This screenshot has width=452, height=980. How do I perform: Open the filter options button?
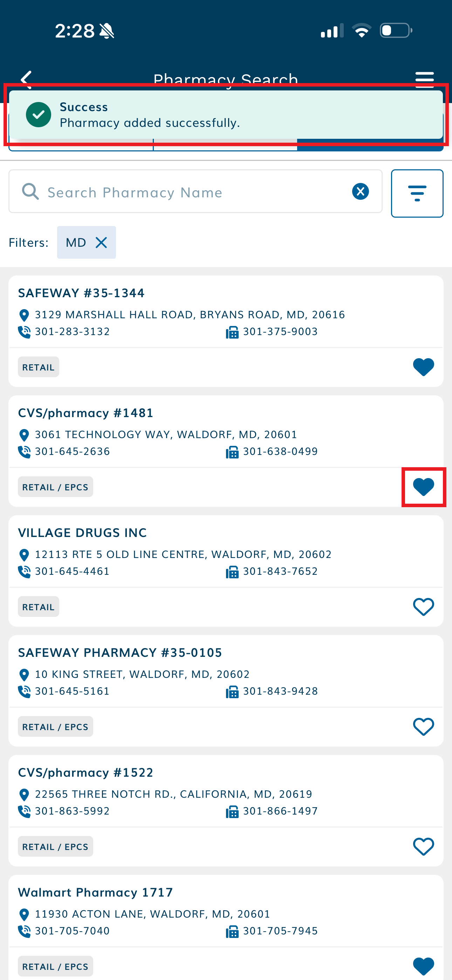tap(417, 193)
